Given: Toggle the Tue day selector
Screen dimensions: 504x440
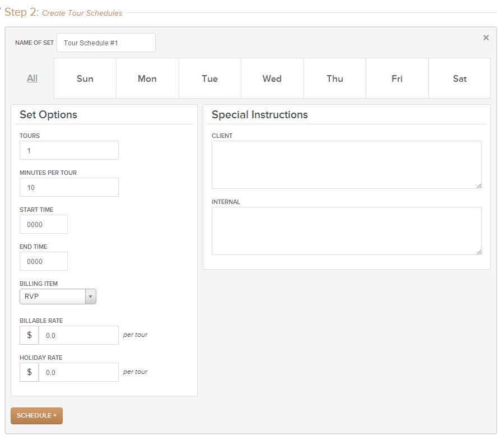Looking at the screenshot, I should click(x=210, y=78).
